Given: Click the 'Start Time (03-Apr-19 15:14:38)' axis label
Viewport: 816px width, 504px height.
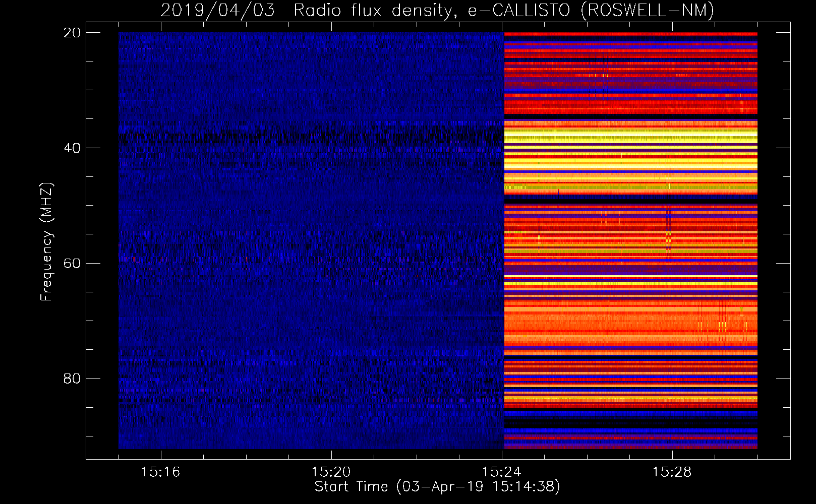Looking at the screenshot, I should coord(437,487).
